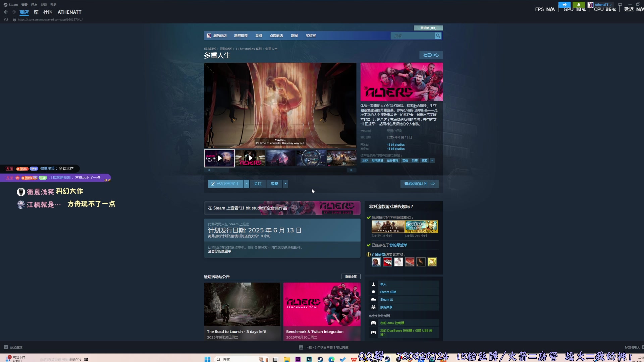Open Microsoft Edge from the taskbar

coord(331,359)
